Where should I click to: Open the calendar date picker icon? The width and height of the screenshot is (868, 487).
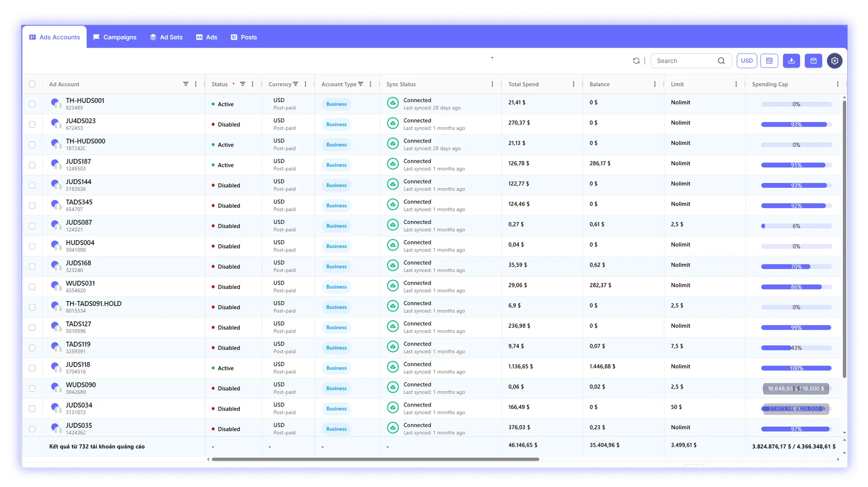click(x=769, y=61)
